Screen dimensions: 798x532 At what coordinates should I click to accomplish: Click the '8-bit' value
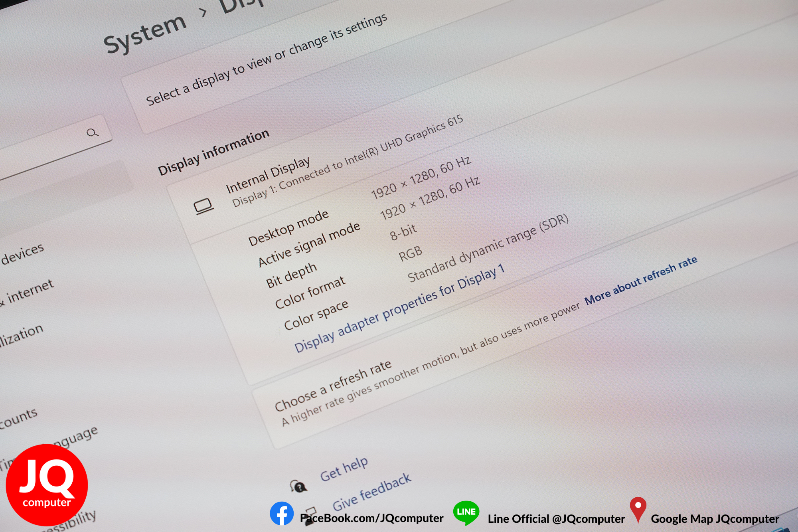pos(403,232)
